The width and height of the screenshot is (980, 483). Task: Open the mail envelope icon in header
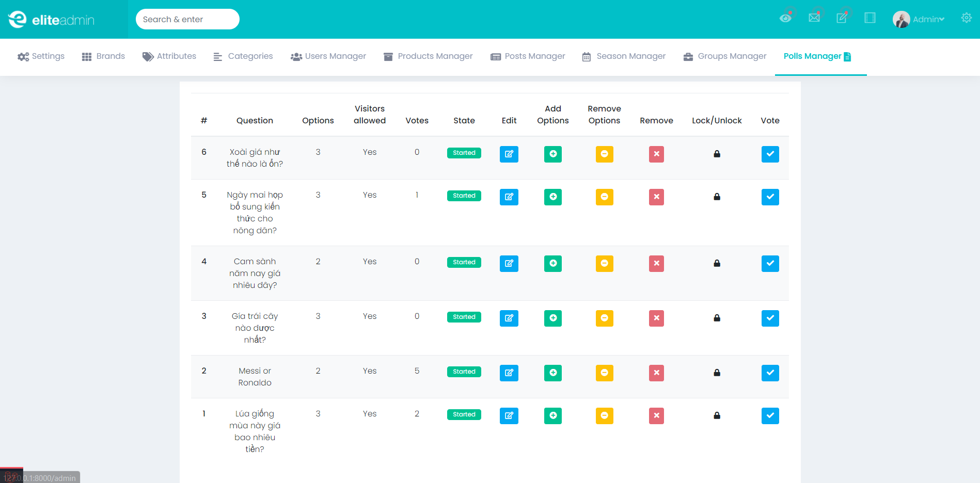point(814,18)
